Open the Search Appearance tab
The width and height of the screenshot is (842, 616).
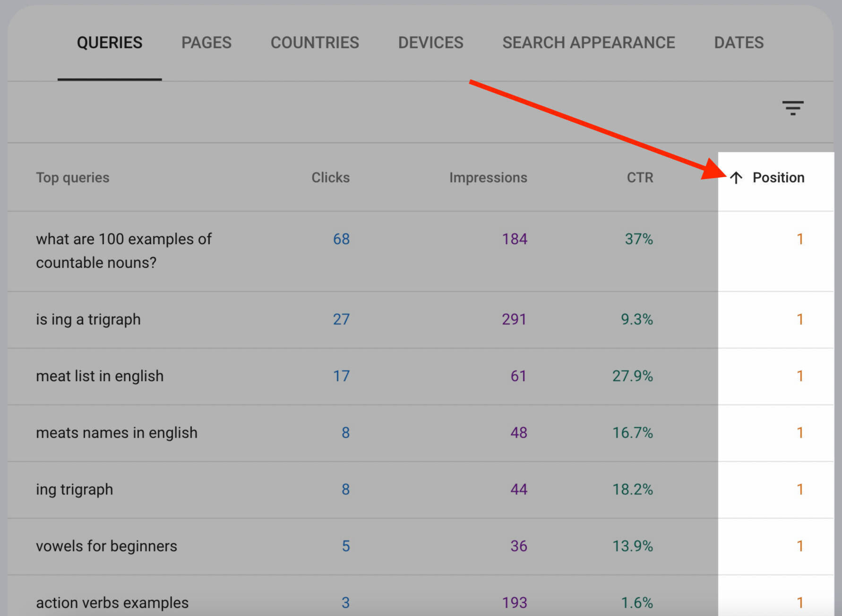point(589,43)
